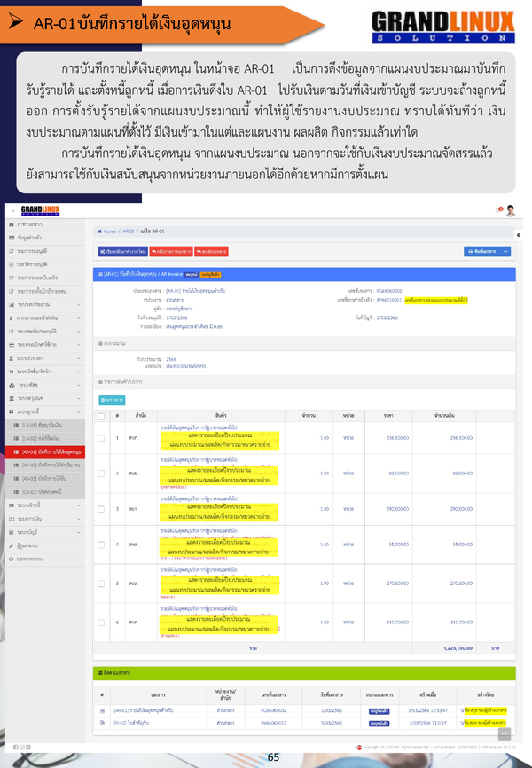The image size is (532, 768).
Task: Tick the select-all checkbox in table header
Action: (101, 416)
